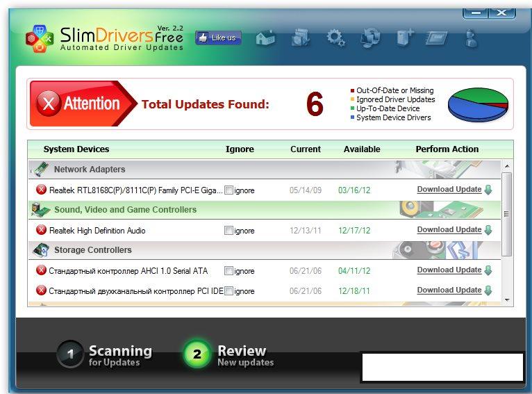The height and width of the screenshot is (394, 532).
Task: Open the gears Options icon
Action: (x=335, y=38)
